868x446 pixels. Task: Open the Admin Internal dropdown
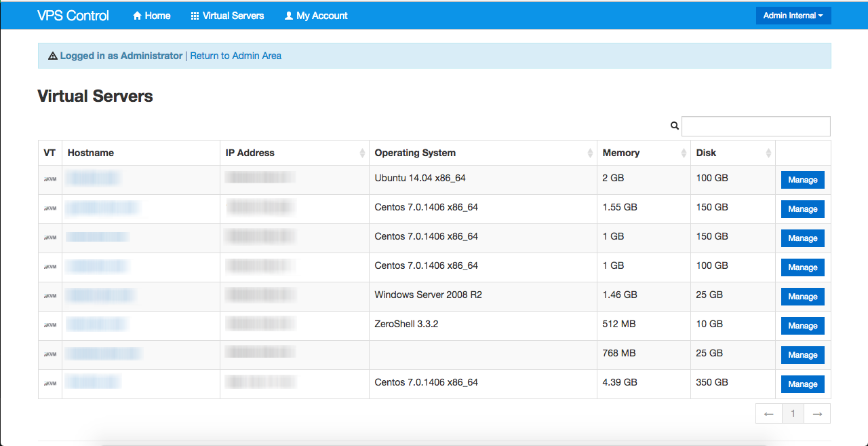point(793,16)
